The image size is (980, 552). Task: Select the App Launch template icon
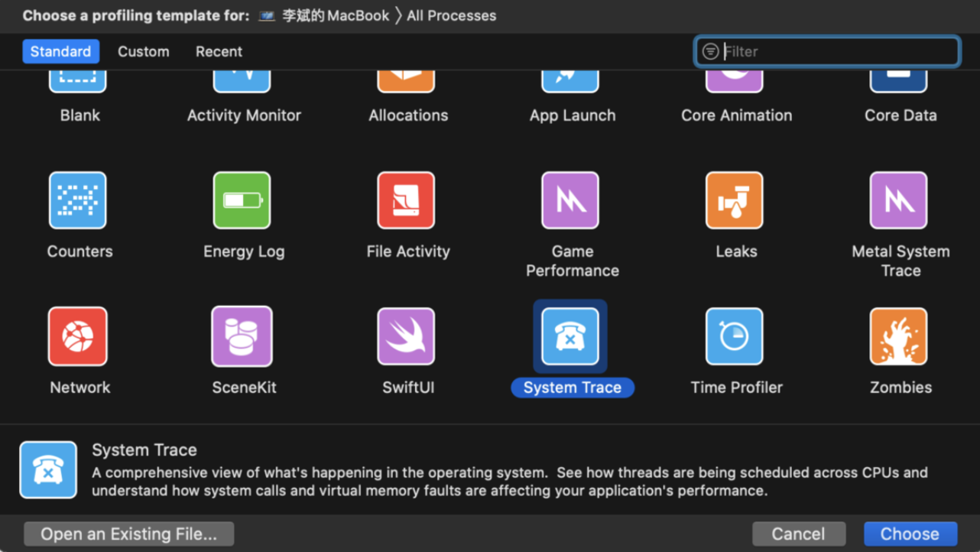coord(570,82)
